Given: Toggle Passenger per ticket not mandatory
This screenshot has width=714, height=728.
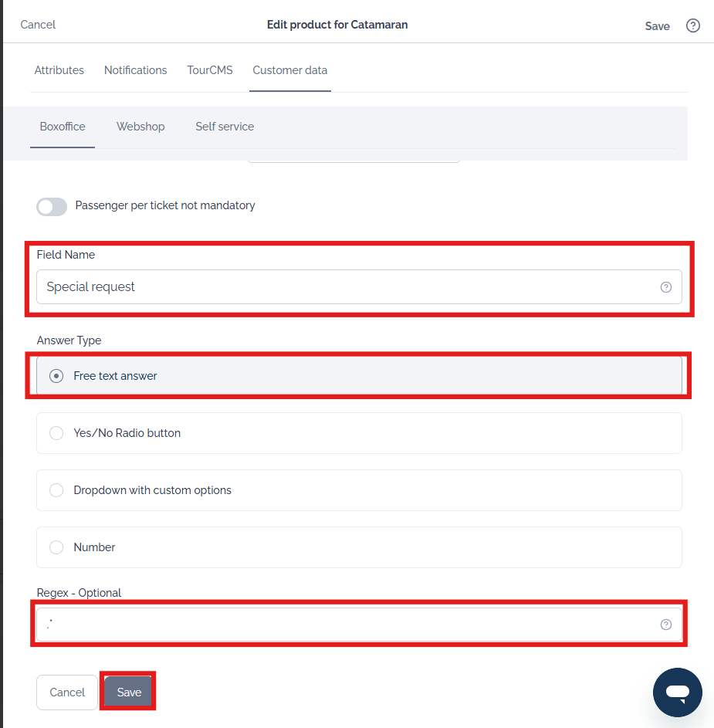Looking at the screenshot, I should click(x=52, y=207).
